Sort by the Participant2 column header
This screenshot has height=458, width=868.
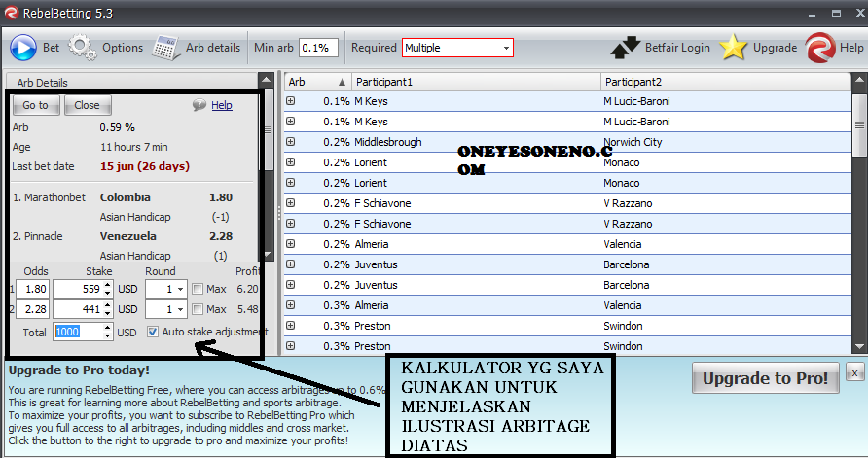tap(726, 82)
